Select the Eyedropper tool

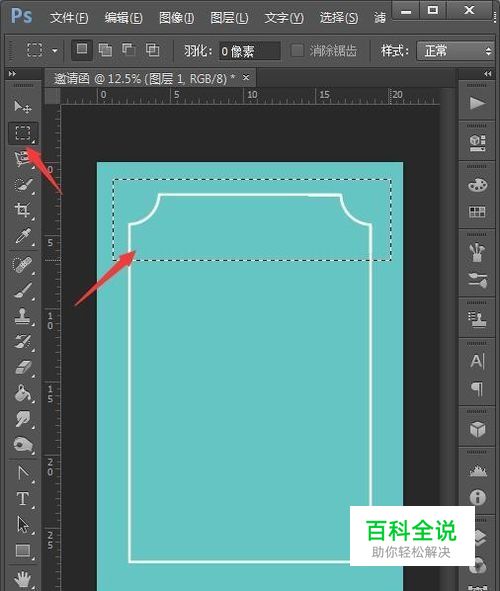pos(23,236)
